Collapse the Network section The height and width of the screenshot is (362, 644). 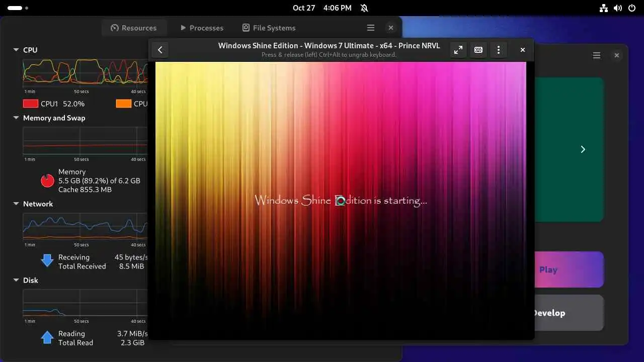click(x=16, y=204)
